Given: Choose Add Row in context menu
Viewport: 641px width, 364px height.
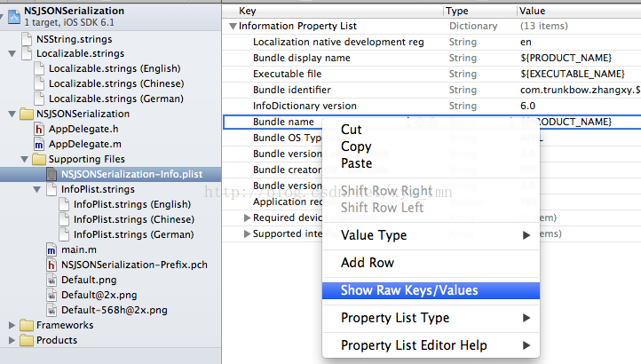Looking at the screenshot, I should [368, 263].
